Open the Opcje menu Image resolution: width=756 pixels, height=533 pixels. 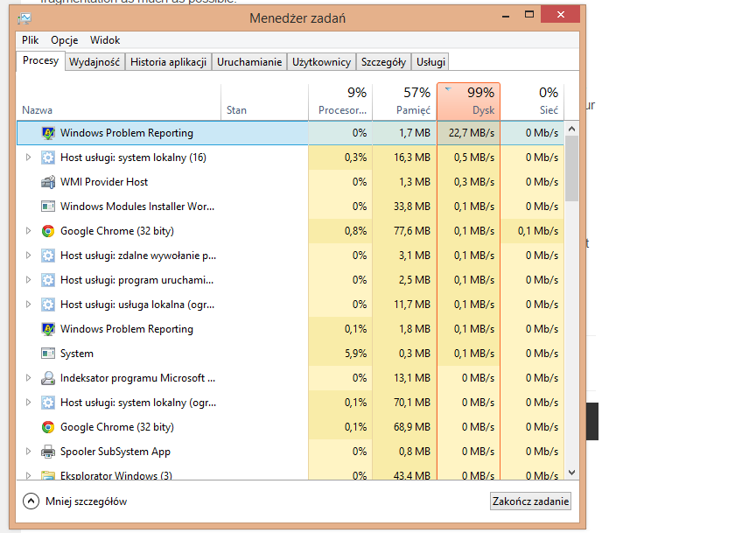(x=65, y=40)
